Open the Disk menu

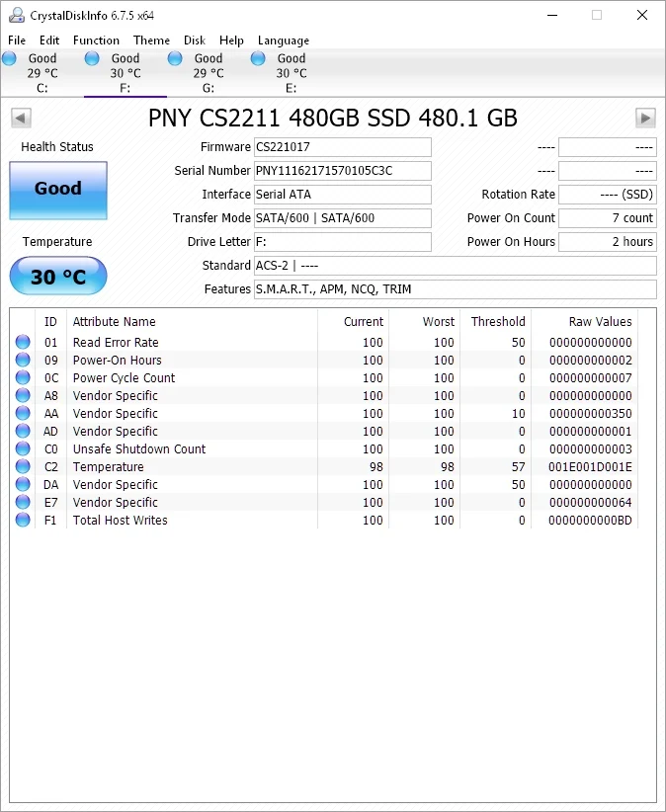195,41
